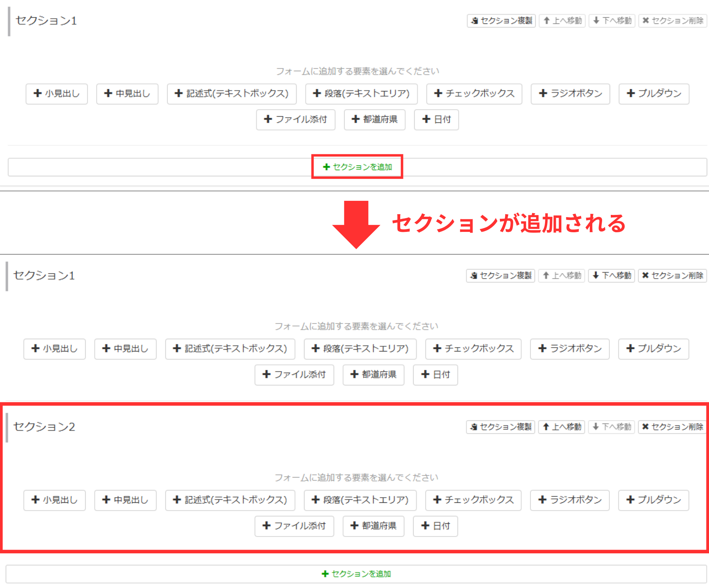Viewport: 709px width, 588px height.
Task: Add 中見出し in the top screenshot's セクション1
Action: (127, 94)
